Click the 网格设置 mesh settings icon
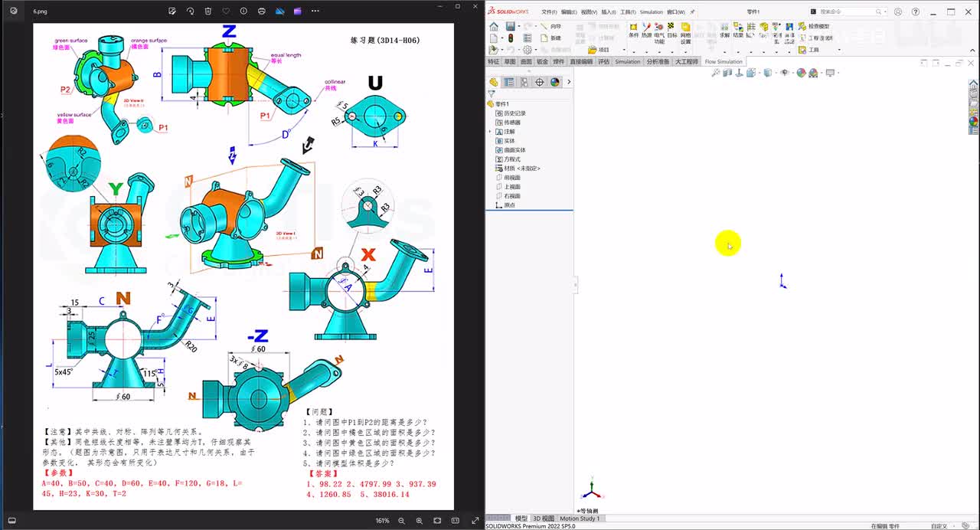Viewport: 980px width, 530px height. tap(685, 34)
